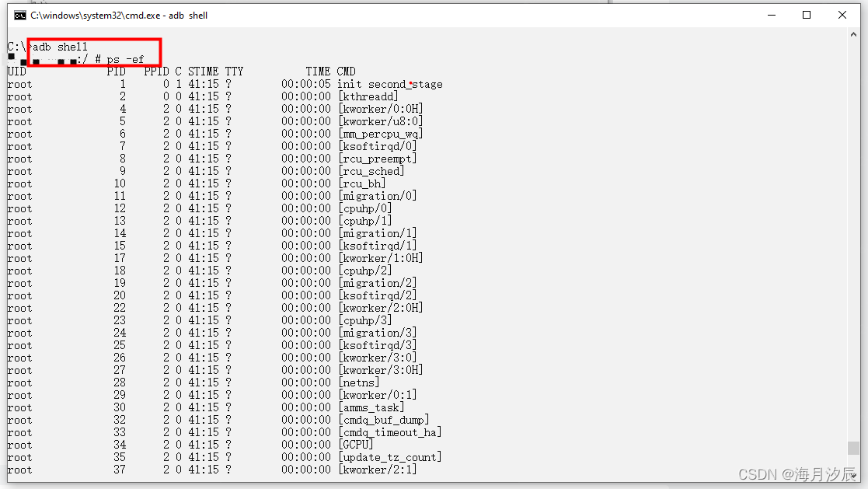
Task: Click the PID column header
Action: pyautogui.click(x=116, y=71)
